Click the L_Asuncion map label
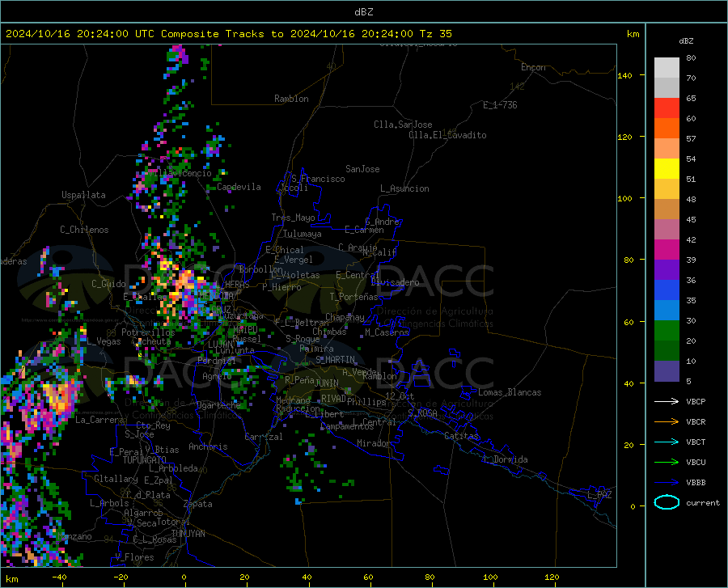This screenshot has height=588, width=728. coord(404,189)
